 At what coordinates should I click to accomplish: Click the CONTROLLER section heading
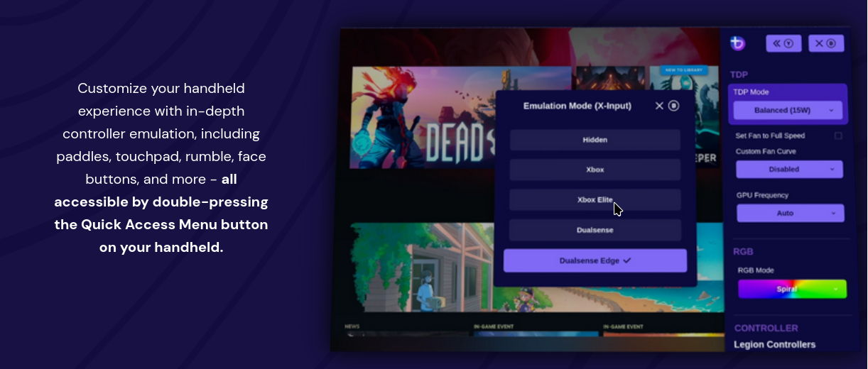766,329
